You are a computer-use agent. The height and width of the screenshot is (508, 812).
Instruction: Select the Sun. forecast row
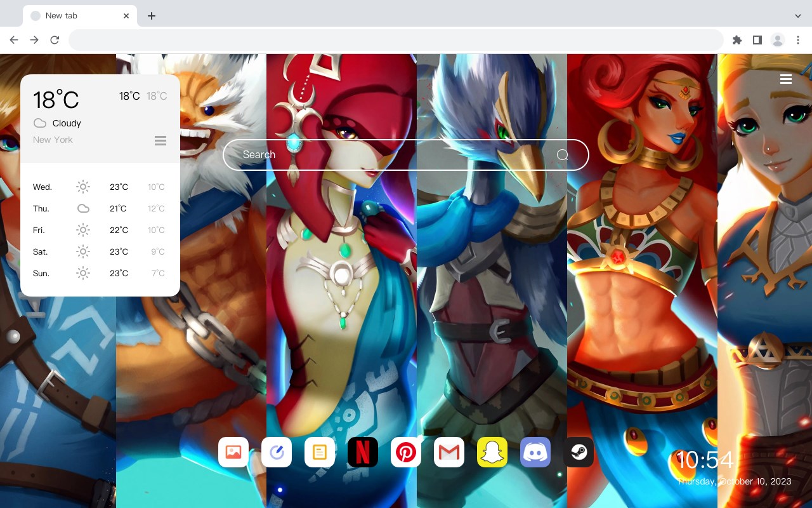100,273
